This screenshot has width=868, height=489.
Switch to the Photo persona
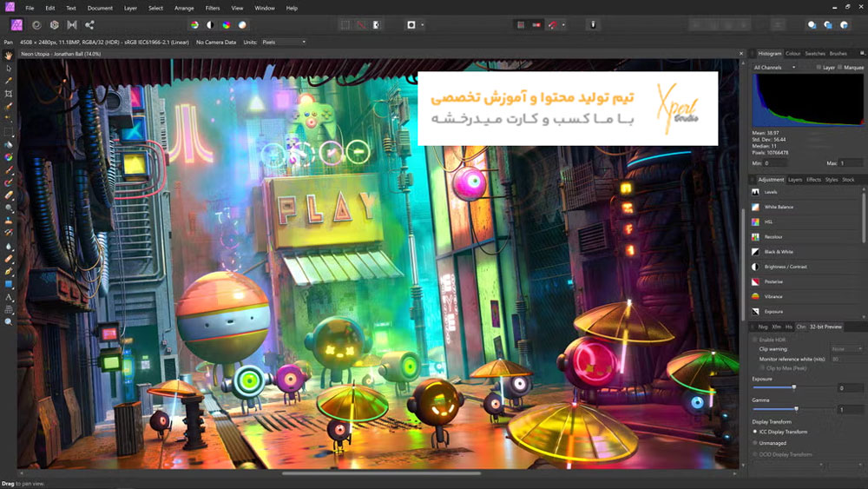coord(16,25)
